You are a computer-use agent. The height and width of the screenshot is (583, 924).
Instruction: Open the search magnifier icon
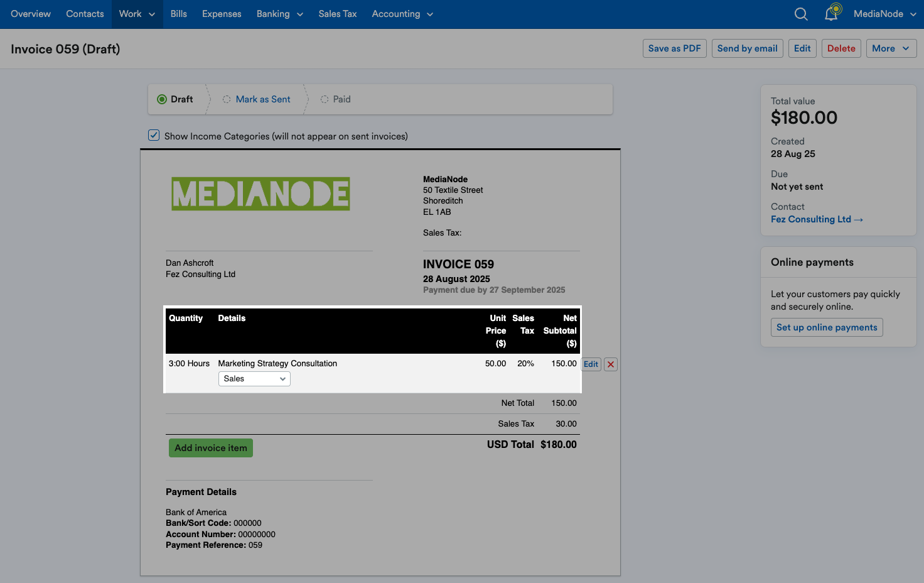click(x=801, y=14)
